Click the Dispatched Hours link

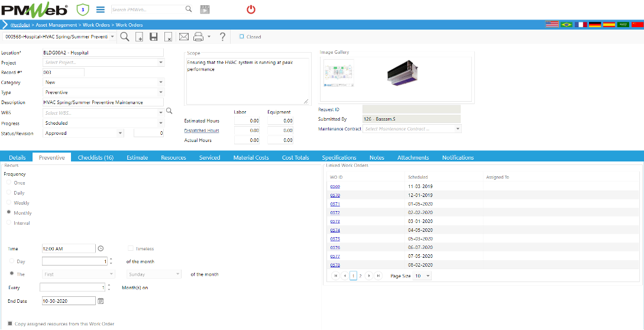(202, 131)
